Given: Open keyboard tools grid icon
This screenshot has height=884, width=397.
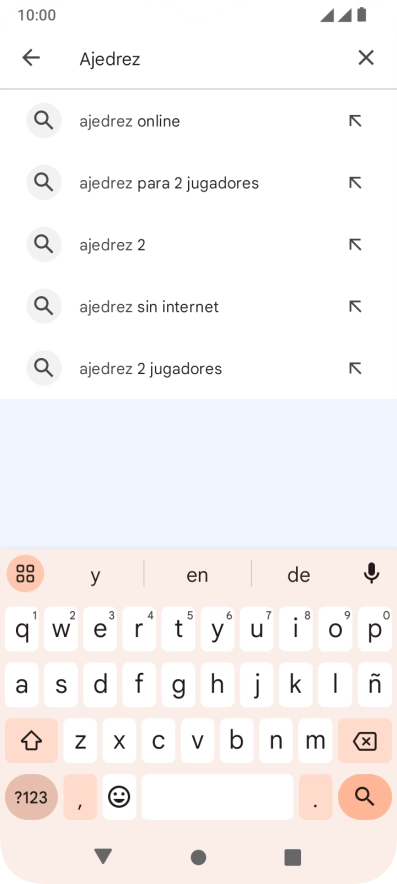Looking at the screenshot, I should (x=25, y=574).
